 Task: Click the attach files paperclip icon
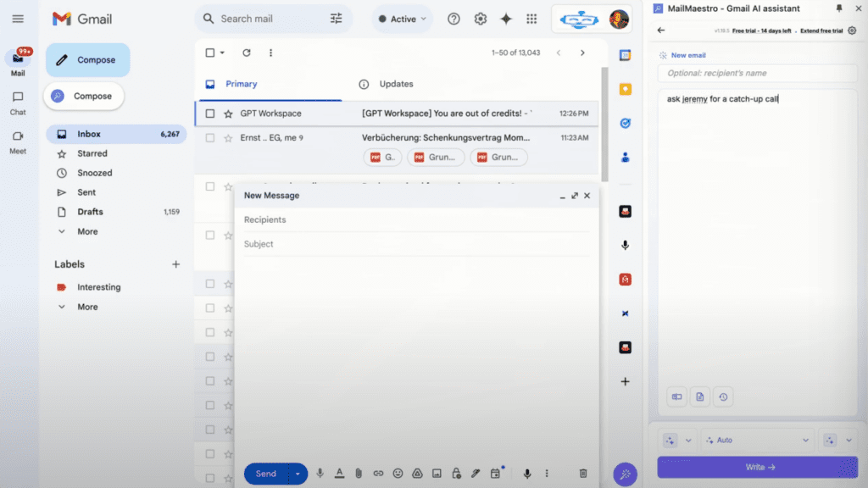click(359, 474)
